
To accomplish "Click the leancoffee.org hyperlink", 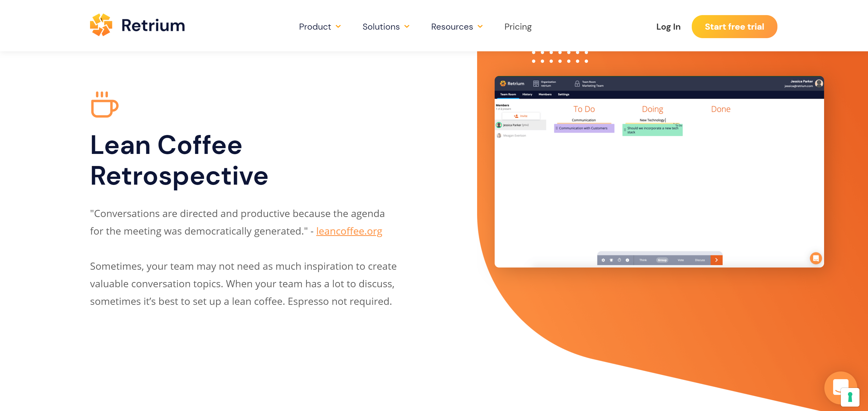I will (x=349, y=231).
